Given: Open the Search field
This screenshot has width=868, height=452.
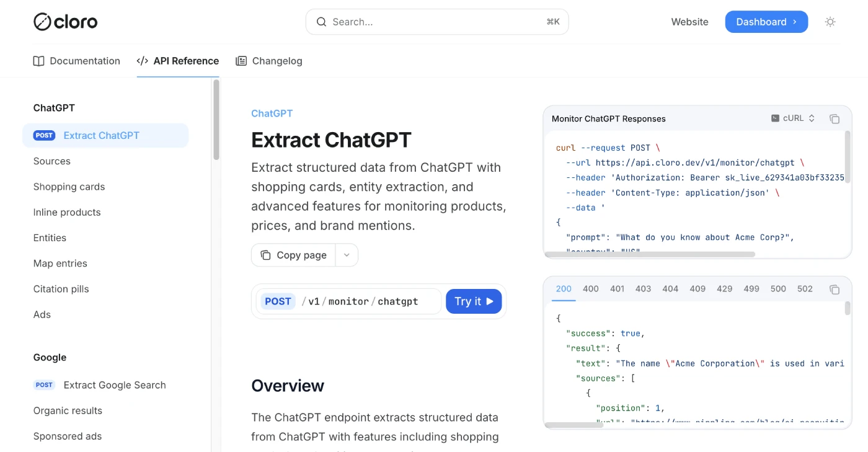Looking at the screenshot, I should 437,22.
